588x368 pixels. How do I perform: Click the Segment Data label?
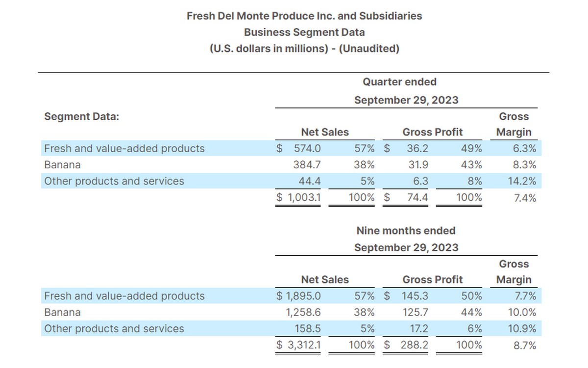[82, 117]
